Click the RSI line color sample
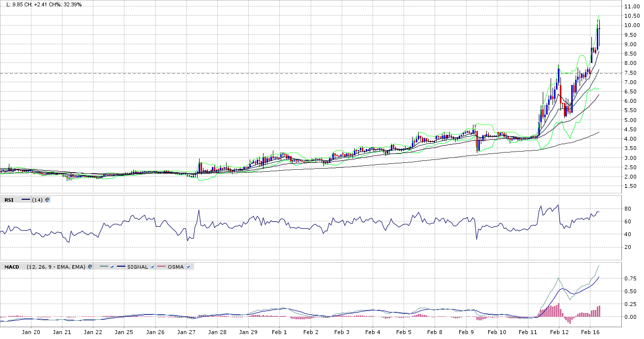Viewport: 644px width, 339px height. pos(26,199)
